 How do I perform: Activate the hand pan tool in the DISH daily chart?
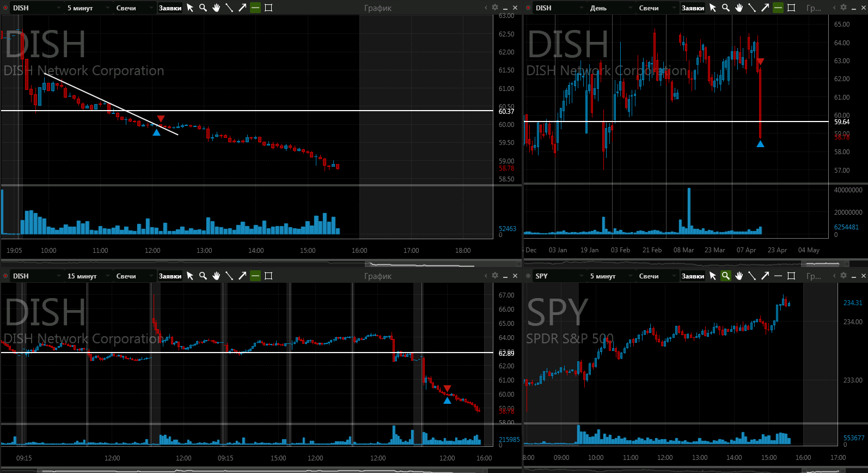pos(739,8)
